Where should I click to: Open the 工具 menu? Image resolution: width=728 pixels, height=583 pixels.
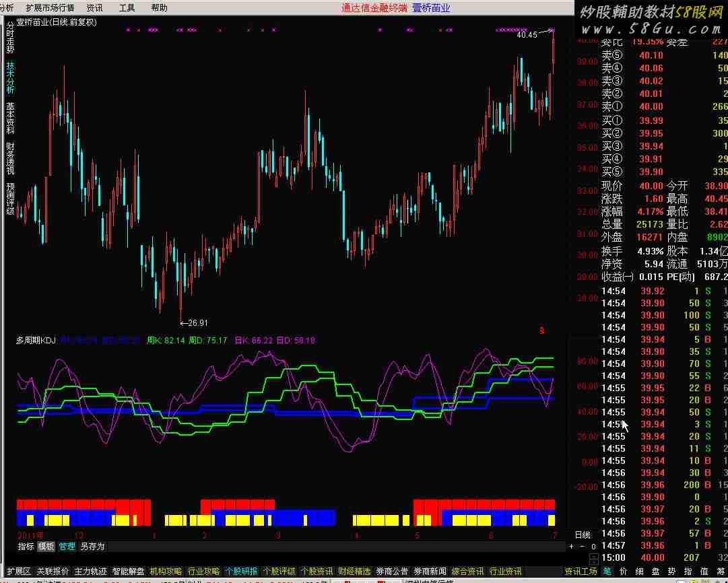(x=127, y=8)
